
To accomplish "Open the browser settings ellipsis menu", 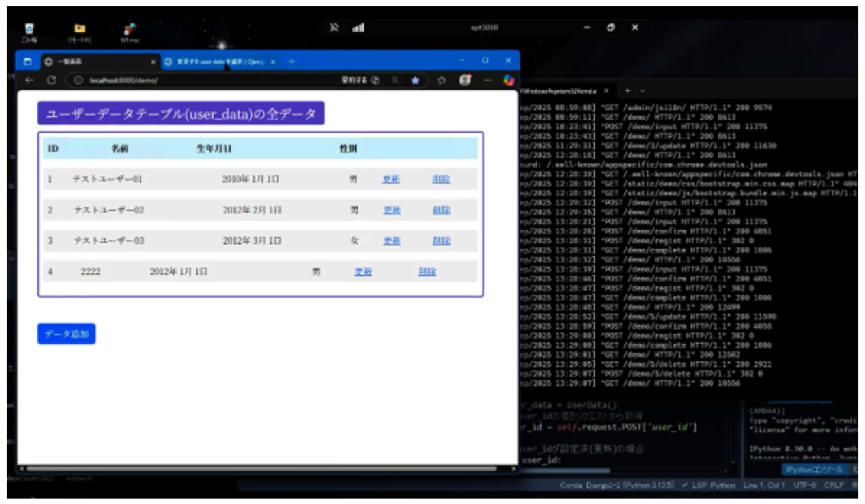I will point(487,80).
